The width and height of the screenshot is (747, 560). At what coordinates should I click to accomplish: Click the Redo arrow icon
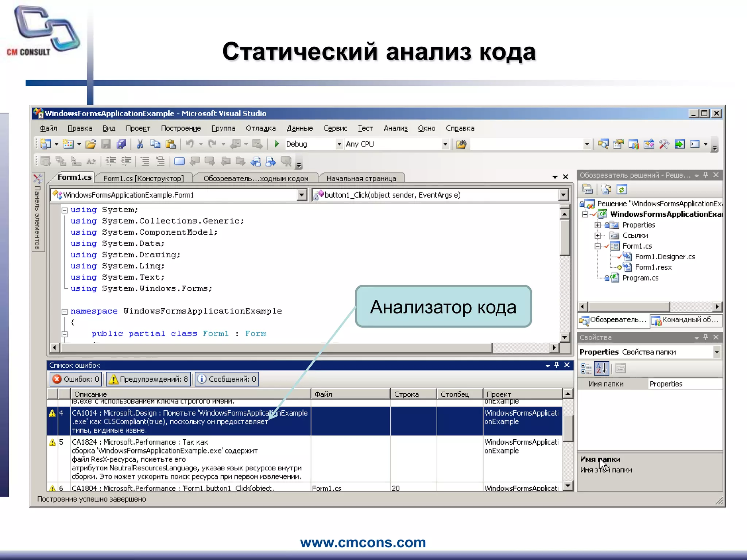212,144
